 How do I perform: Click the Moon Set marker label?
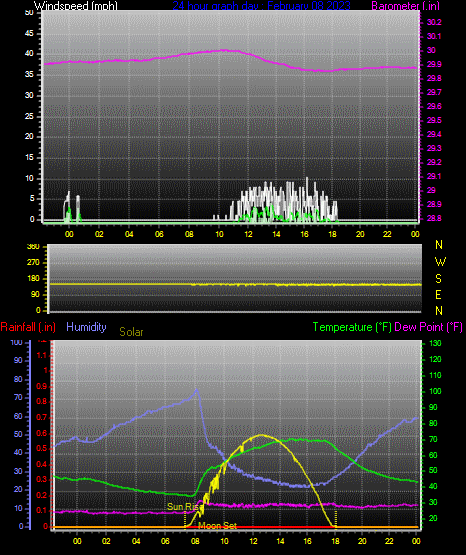coord(217,526)
